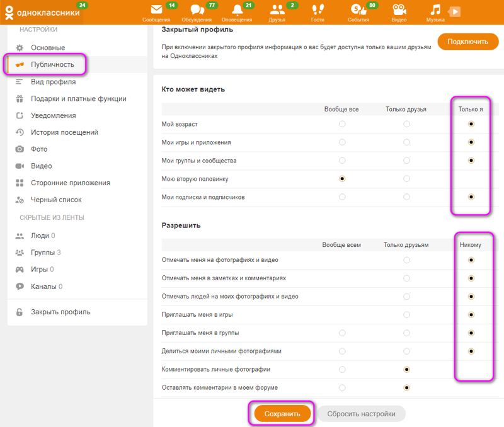The height and width of the screenshot is (427, 504).
Task: Click the people icon beside Люди
Action: (20, 236)
